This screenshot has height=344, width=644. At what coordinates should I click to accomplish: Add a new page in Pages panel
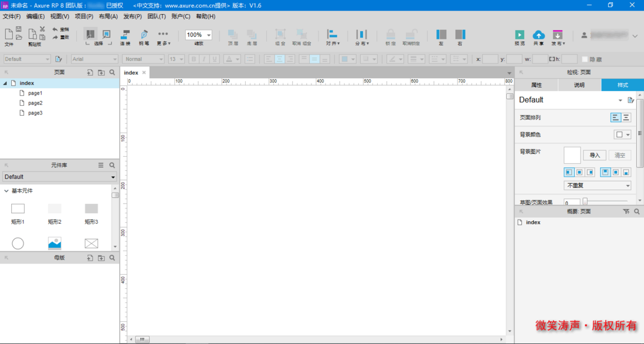pos(90,72)
